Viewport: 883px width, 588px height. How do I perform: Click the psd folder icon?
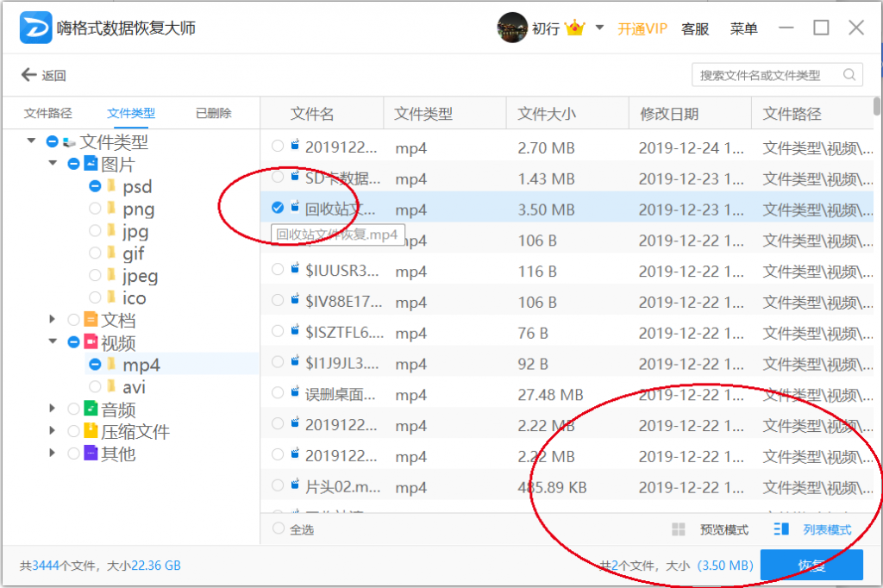pos(111,186)
